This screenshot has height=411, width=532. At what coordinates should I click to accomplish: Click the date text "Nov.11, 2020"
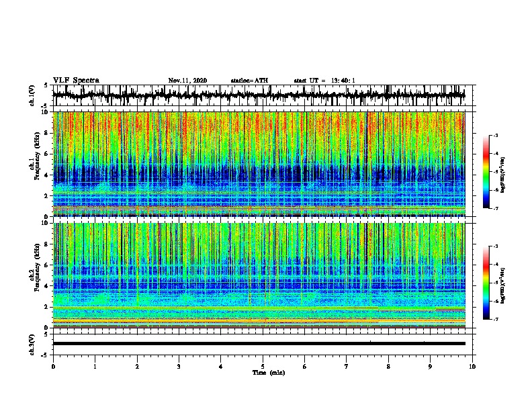(187, 81)
